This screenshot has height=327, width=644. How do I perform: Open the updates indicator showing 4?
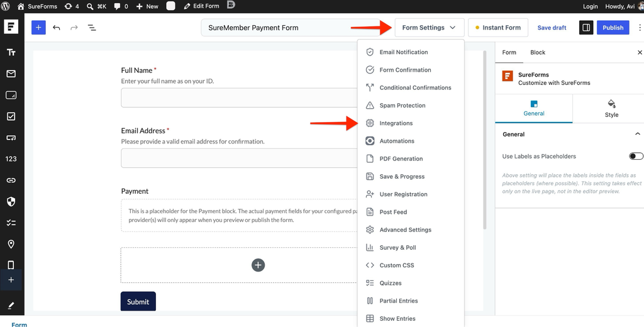pyautogui.click(x=72, y=6)
